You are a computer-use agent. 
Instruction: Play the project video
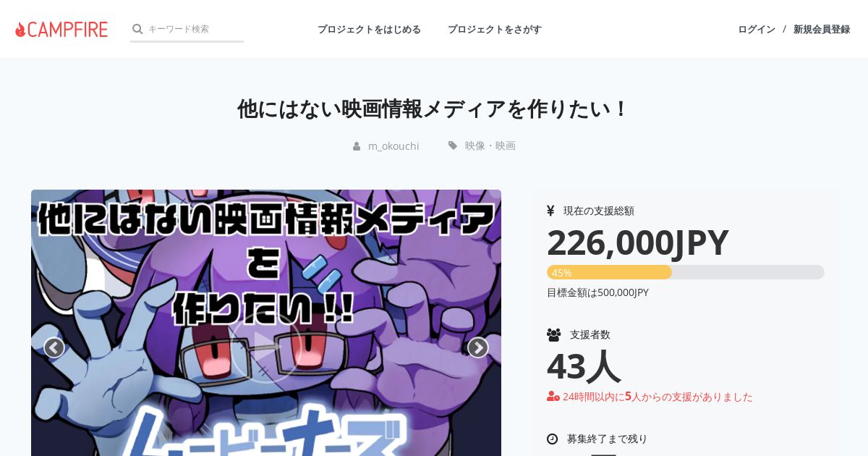click(x=265, y=347)
